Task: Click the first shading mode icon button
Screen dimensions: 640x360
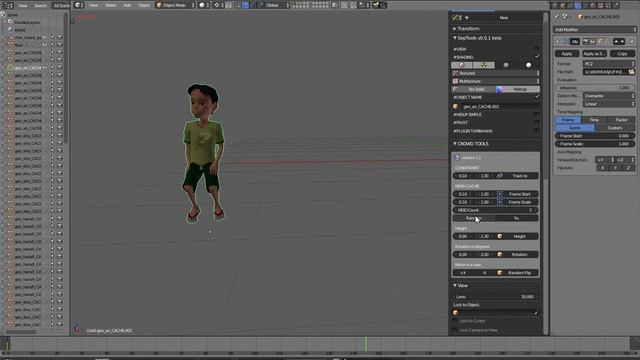Action: pyautogui.click(x=462, y=65)
